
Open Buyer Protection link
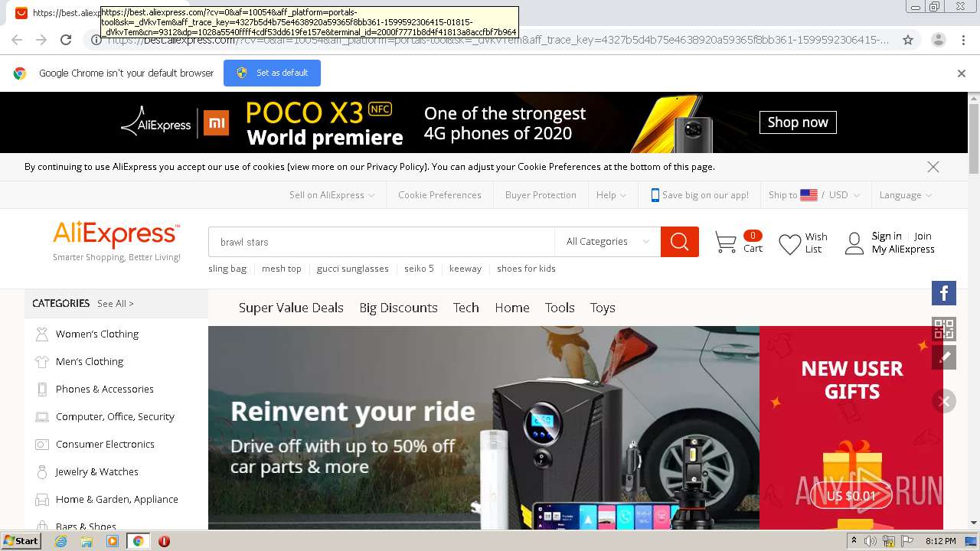[x=541, y=195]
